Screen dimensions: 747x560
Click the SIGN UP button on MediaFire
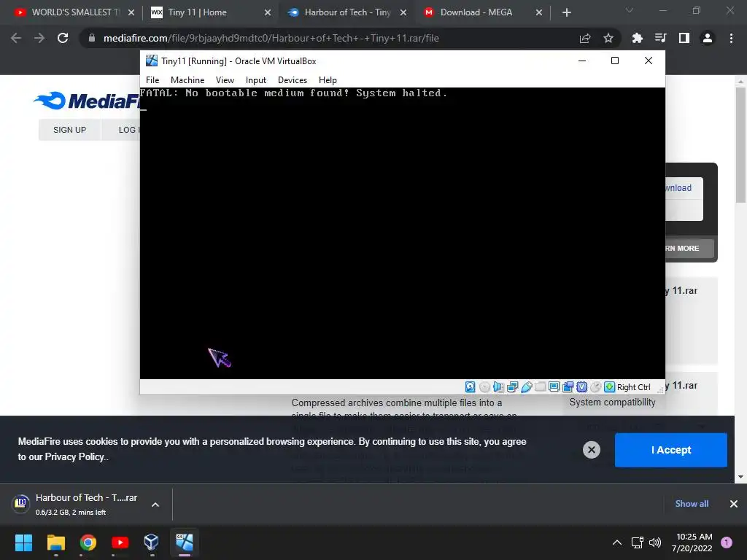point(69,130)
